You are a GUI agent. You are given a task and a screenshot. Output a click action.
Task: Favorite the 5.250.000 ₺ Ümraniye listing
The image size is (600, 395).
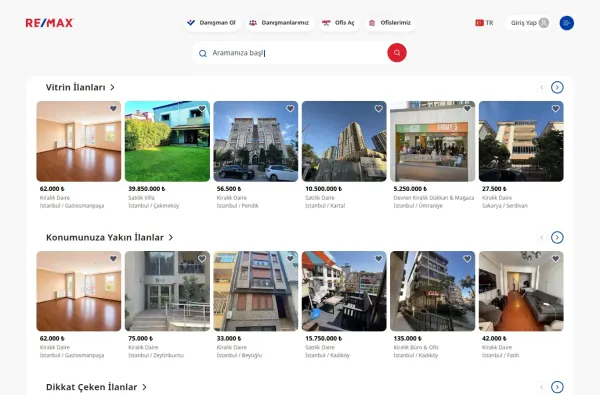tap(467, 109)
